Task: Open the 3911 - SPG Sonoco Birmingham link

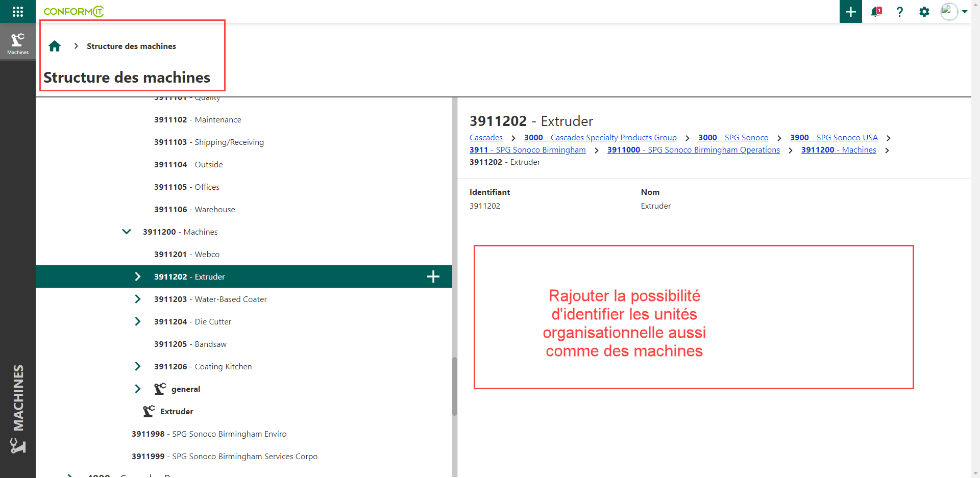Action: 528,150
